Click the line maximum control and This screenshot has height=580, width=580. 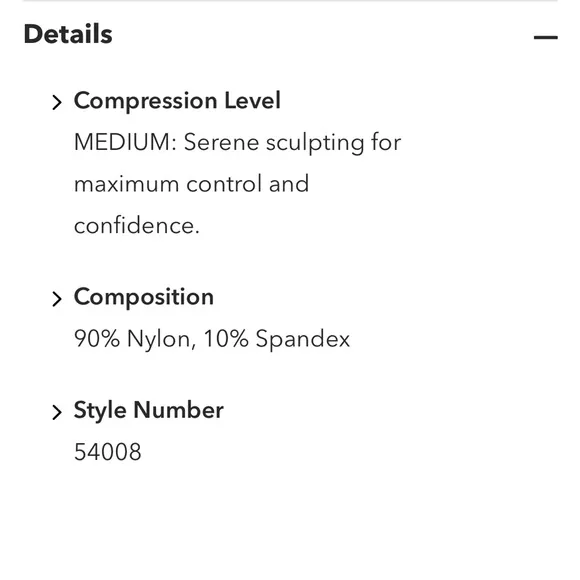point(191,184)
